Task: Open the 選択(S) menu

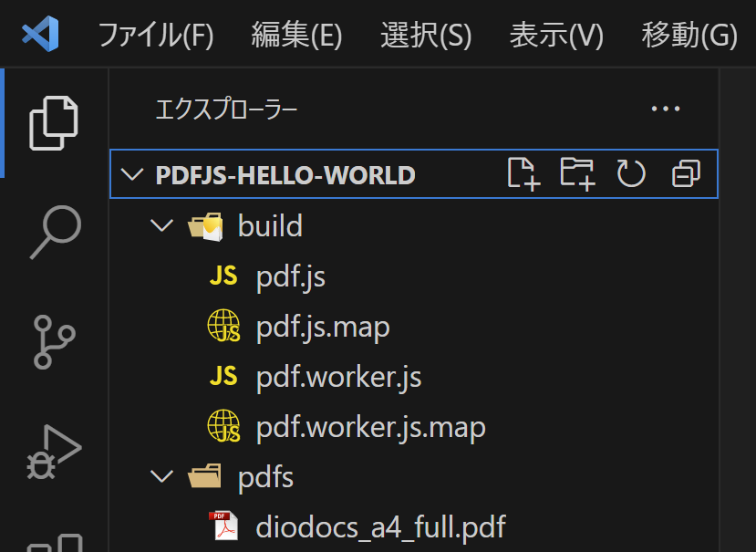Action: [x=426, y=36]
